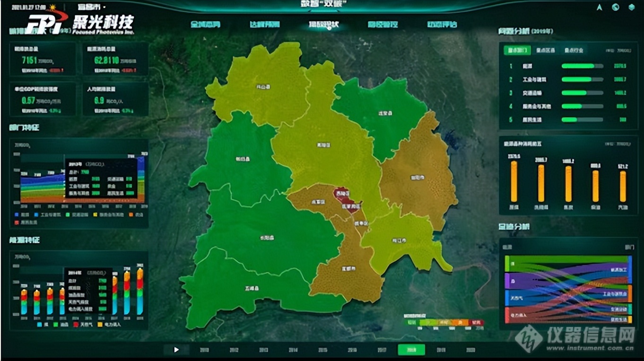The image size is (644, 361).
Task: Toggle the 电力调入 legend swatch in energy chart
Action: point(100,325)
